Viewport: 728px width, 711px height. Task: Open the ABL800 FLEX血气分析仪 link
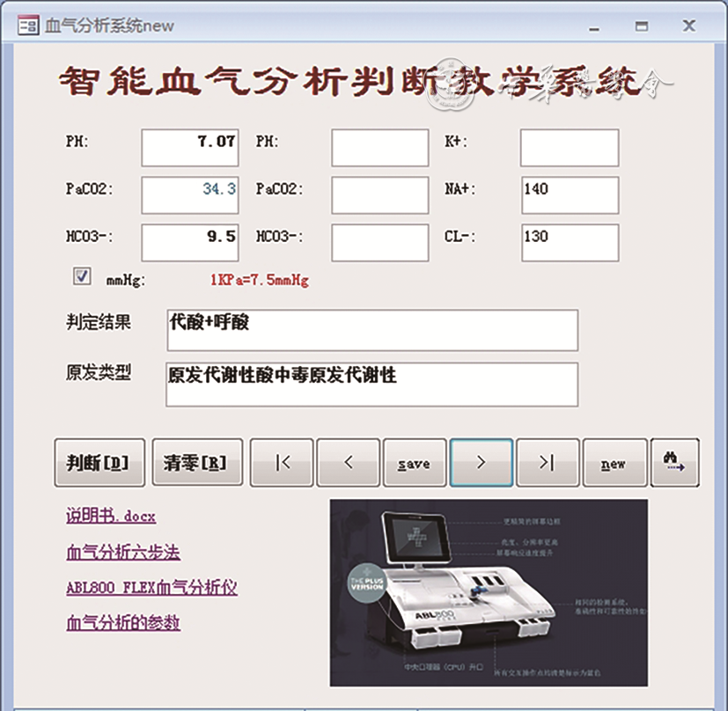(151, 588)
